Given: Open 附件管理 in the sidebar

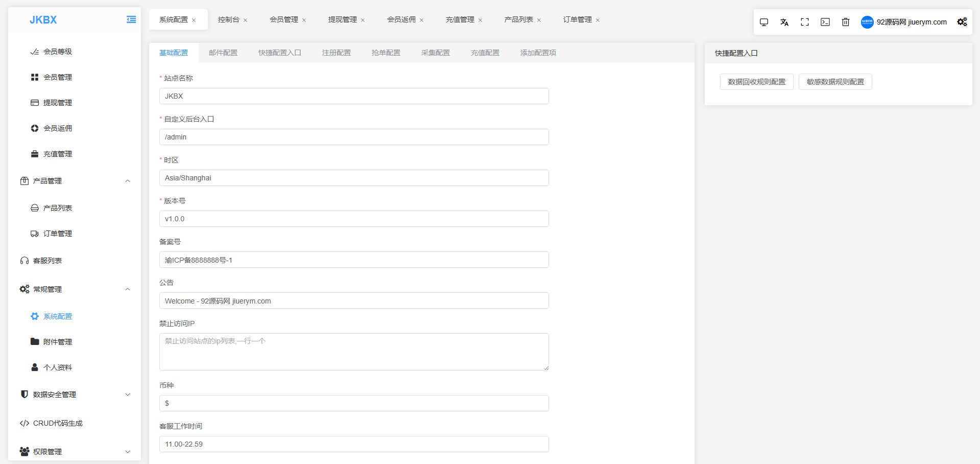Looking at the screenshot, I should click(58, 342).
